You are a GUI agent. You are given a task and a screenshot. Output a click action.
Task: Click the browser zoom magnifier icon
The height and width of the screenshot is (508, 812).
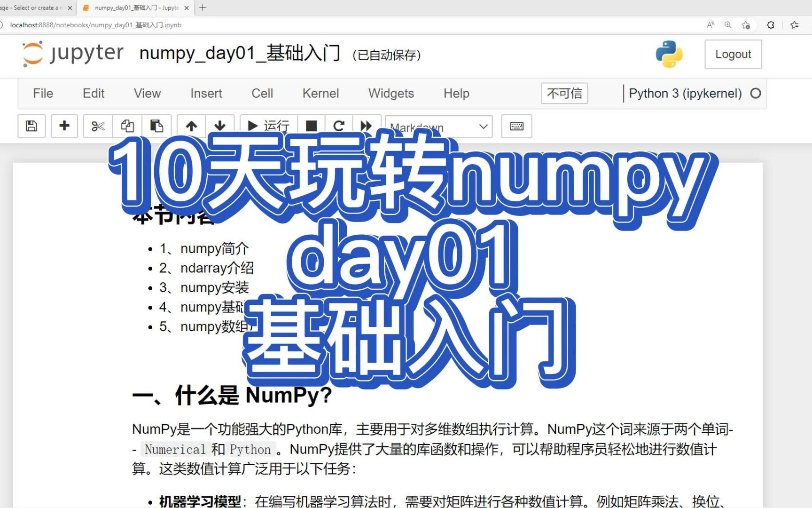(x=728, y=25)
